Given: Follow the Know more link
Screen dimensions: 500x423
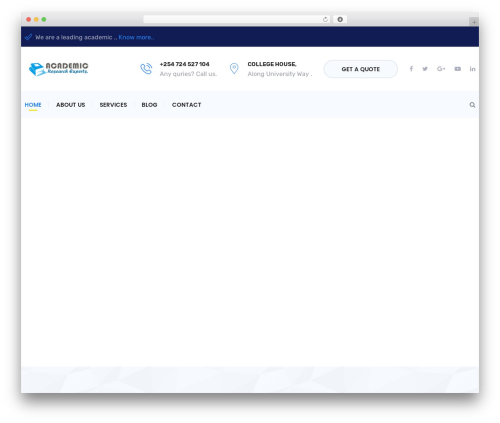Looking at the screenshot, I should [x=136, y=37].
